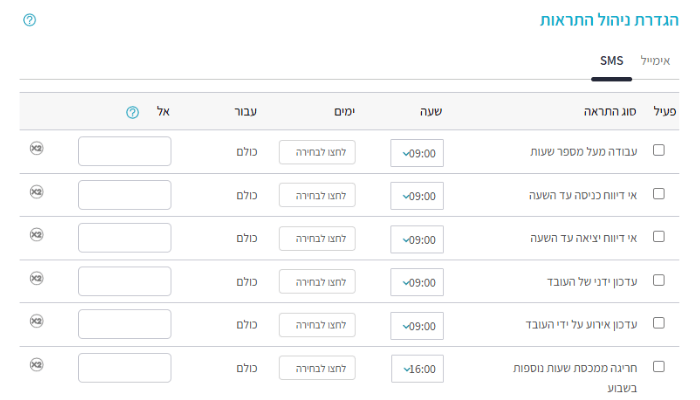
Task: Click the אל input field for חריגה ממכסת שעות
Action: (124, 368)
